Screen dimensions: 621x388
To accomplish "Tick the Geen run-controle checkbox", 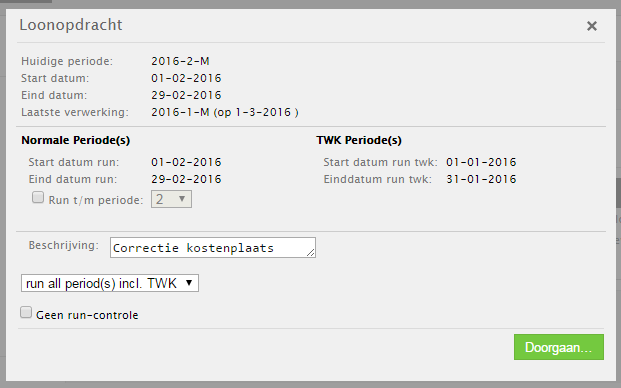I will coord(26,312).
